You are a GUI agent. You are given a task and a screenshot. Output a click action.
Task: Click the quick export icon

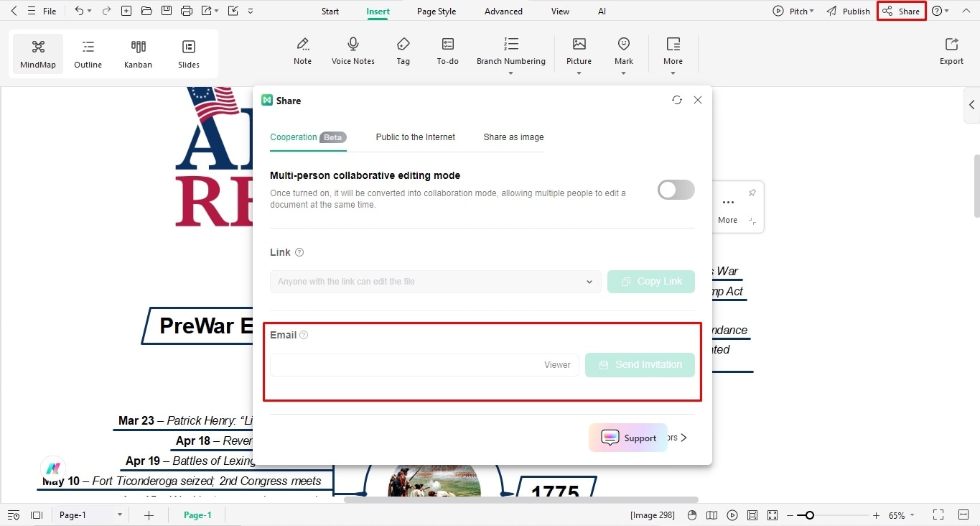[207, 11]
